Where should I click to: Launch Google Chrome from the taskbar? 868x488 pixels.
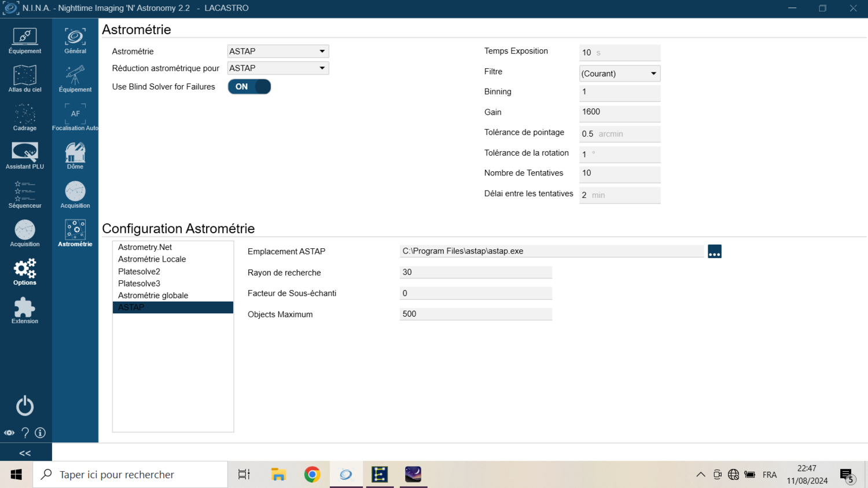pyautogui.click(x=312, y=475)
